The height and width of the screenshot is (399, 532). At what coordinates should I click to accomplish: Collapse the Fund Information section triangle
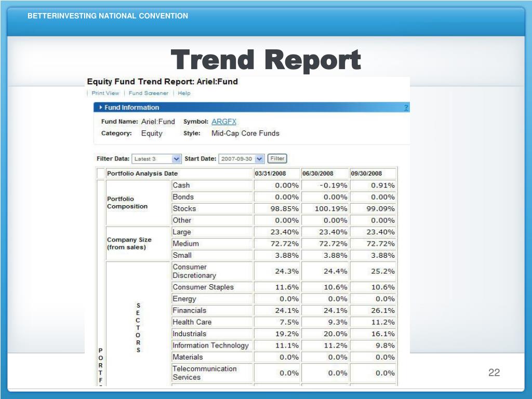click(100, 108)
